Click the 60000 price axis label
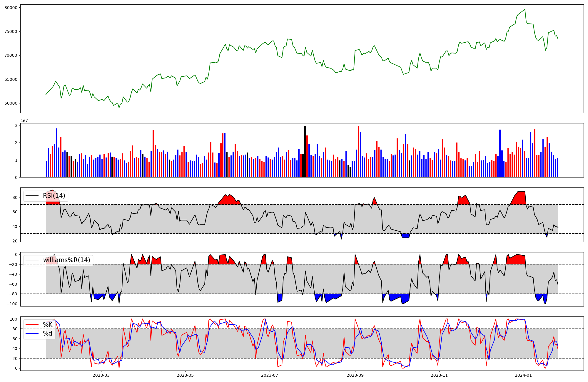The height and width of the screenshot is (382, 588). click(11, 103)
